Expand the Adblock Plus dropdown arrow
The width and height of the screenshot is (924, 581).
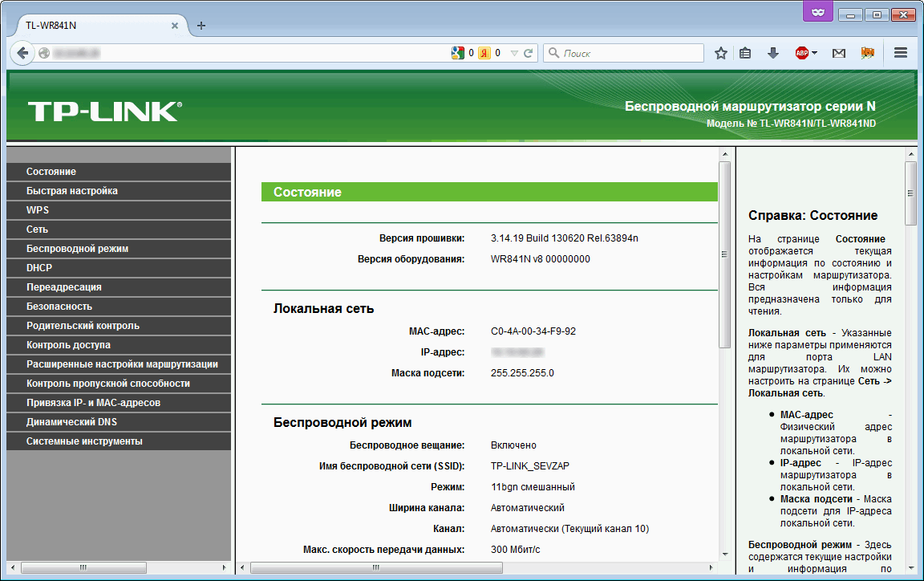pos(814,53)
